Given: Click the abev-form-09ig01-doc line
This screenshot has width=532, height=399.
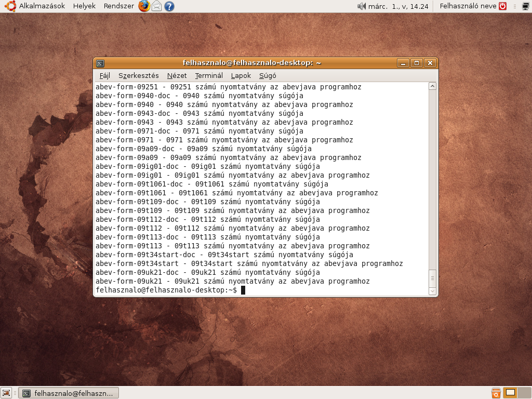Looking at the screenshot, I should tap(208, 166).
